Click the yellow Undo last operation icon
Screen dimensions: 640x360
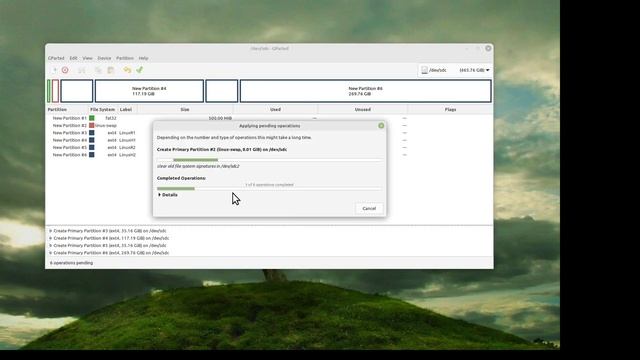pos(127,70)
